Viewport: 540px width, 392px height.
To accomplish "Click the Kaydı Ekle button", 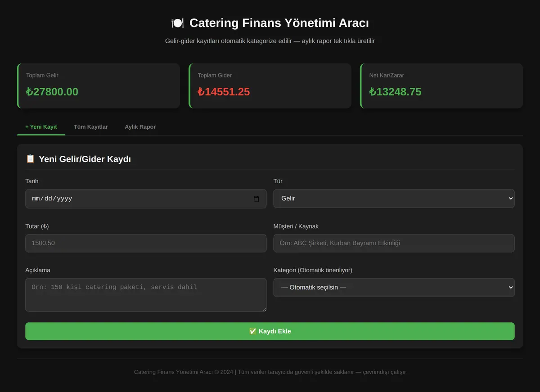I will (x=270, y=331).
